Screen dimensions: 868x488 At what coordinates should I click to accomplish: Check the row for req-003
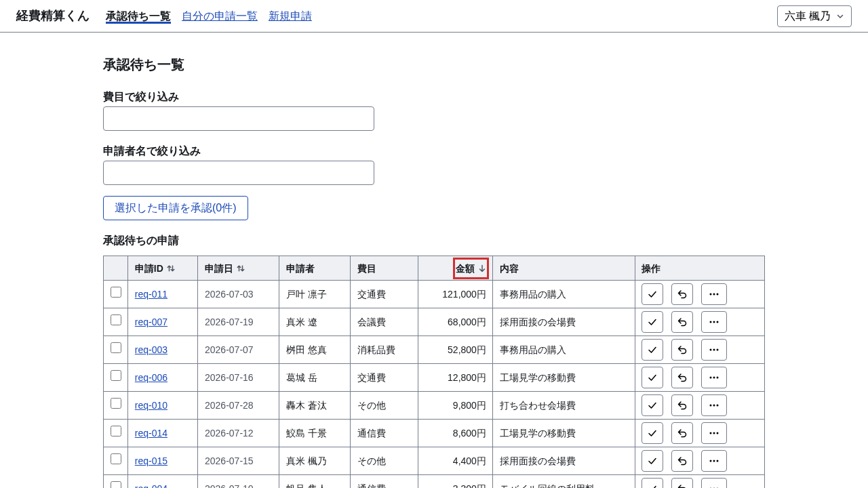pos(116,348)
